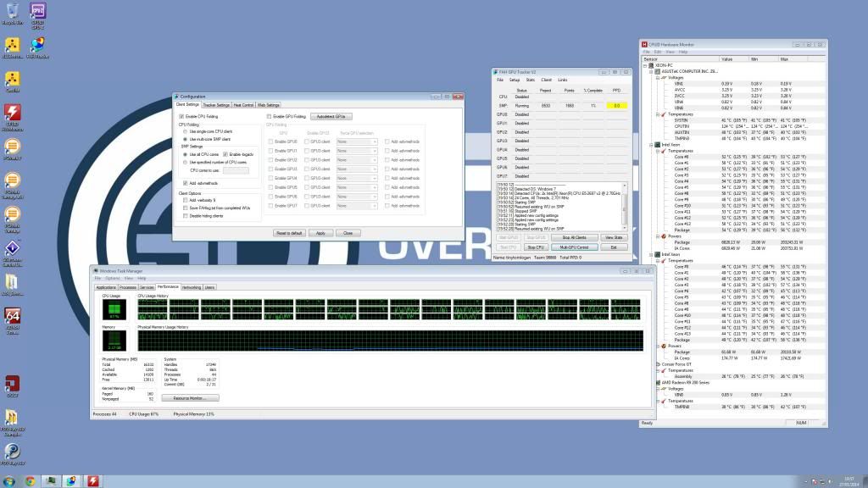Click the Windows Task Manager title icon

coord(96,271)
